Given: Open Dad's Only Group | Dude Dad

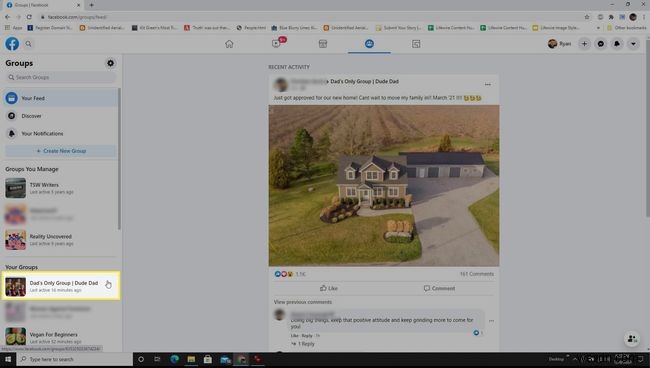Looking at the screenshot, I should [x=61, y=286].
